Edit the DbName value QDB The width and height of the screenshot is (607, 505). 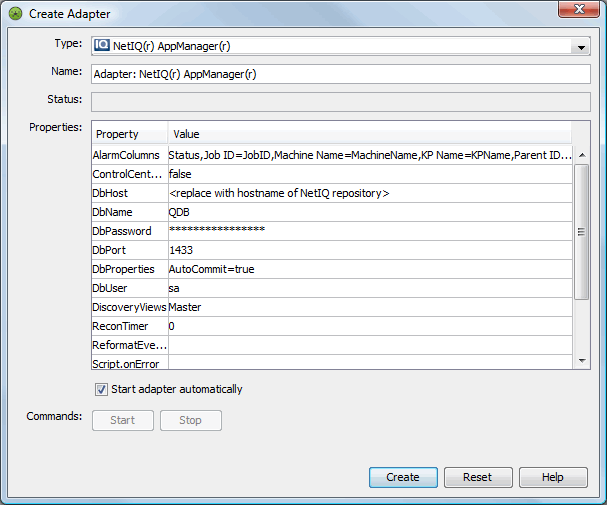point(370,212)
